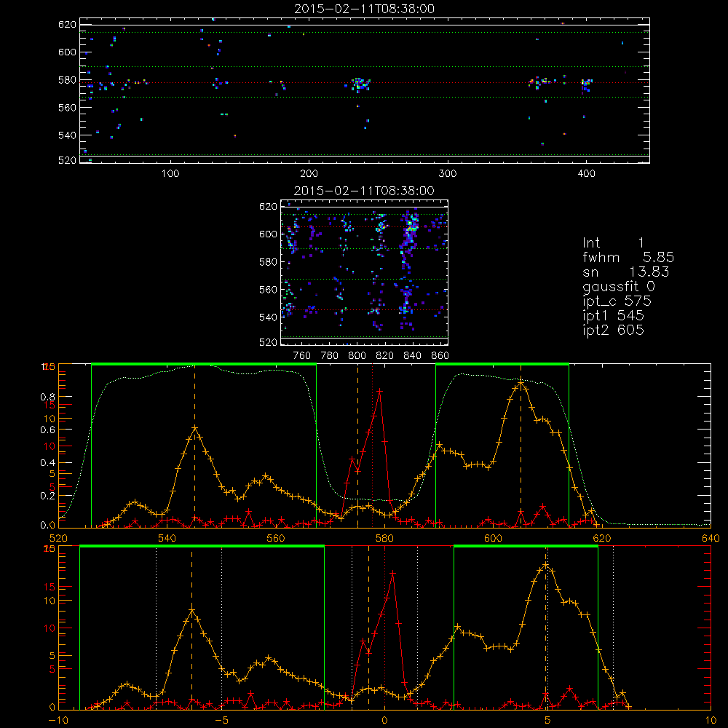Click x-axis label 300 on top plot

(448, 174)
